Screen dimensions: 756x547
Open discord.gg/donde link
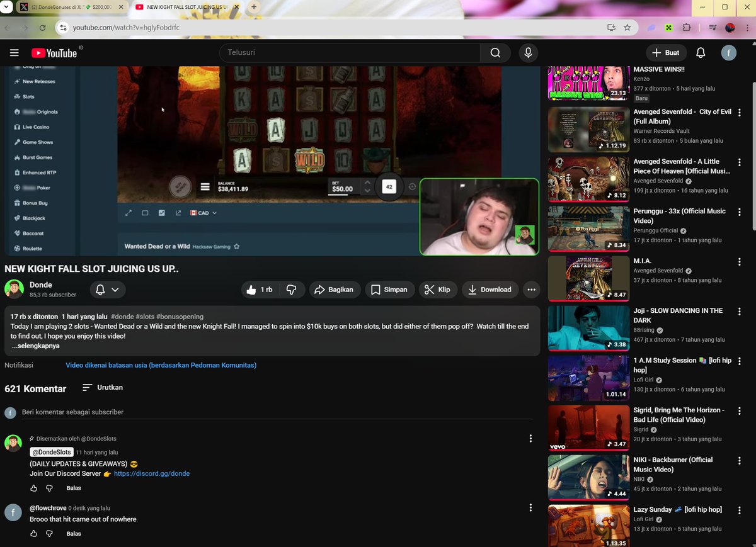[x=152, y=473]
